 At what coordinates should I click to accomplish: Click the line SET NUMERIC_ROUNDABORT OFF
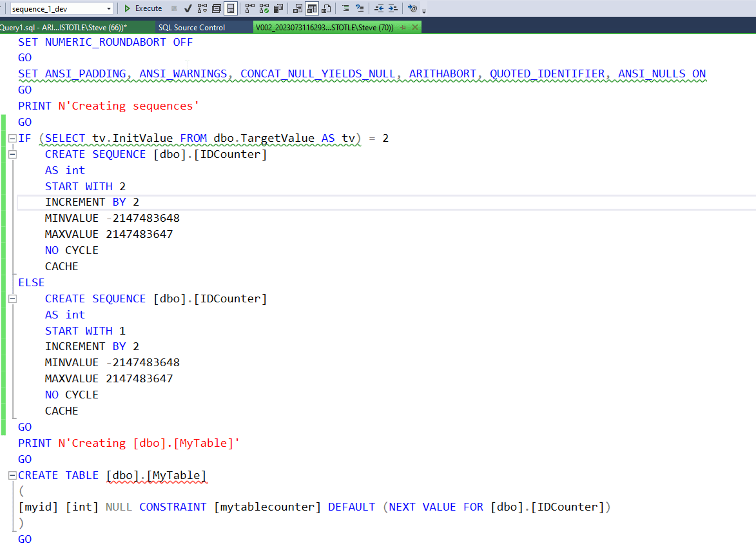tap(105, 42)
